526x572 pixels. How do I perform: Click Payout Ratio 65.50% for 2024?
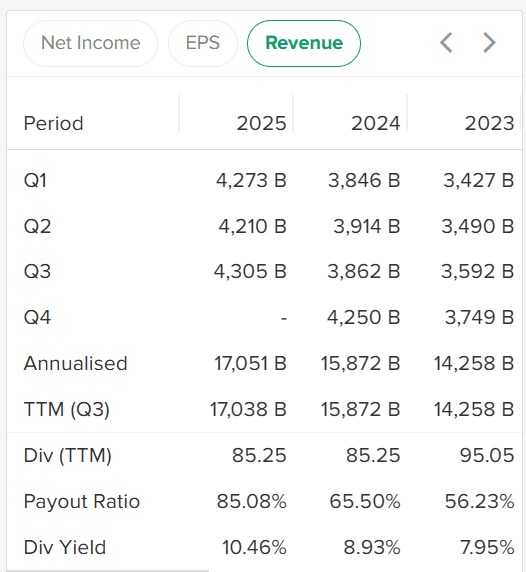365,501
